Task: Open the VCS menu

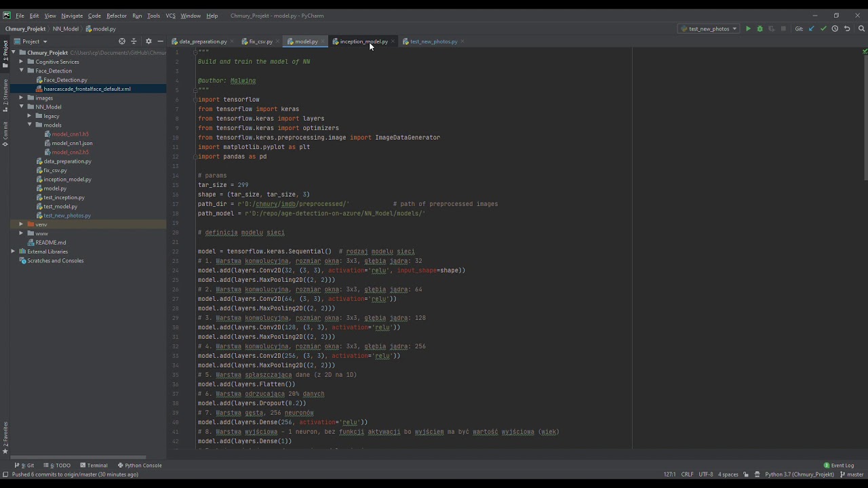Action: [x=170, y=16]
